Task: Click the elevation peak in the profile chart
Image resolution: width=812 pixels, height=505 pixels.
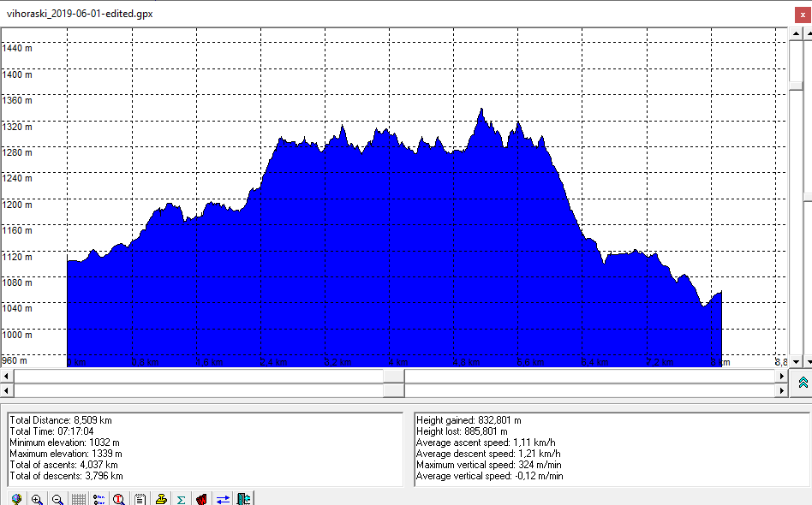Action: click(x=481, y=110)
